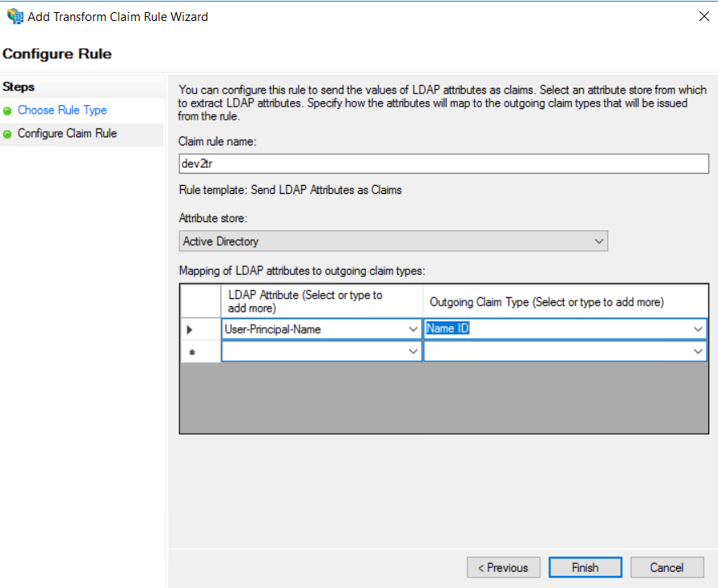Expand the Name ID outgoing claim dropdown

pyautogui.click(x=698, y=330)
